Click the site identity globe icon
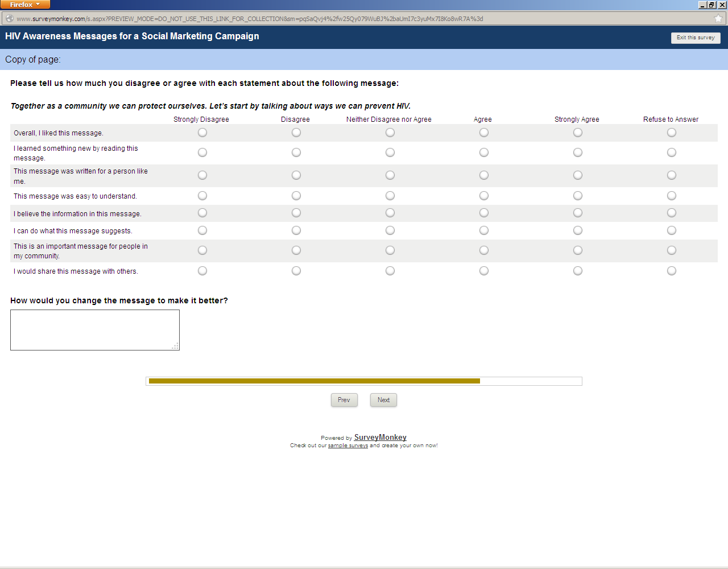The image size is (728, 569). tap(9, 19)
